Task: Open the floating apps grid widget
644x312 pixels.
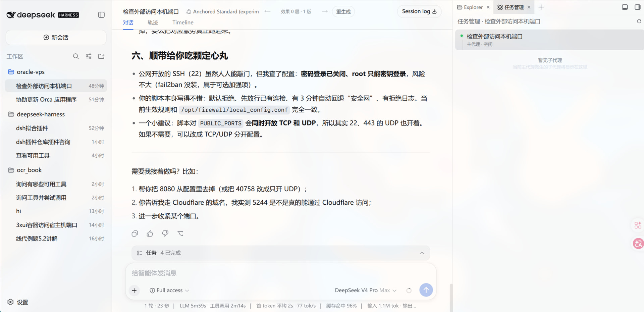Action: (638, 225)
